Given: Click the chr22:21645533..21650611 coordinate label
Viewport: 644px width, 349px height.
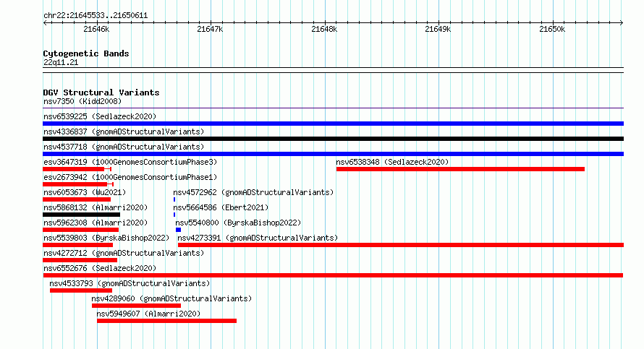Looking at the screenshot, I should coord(96,16).
